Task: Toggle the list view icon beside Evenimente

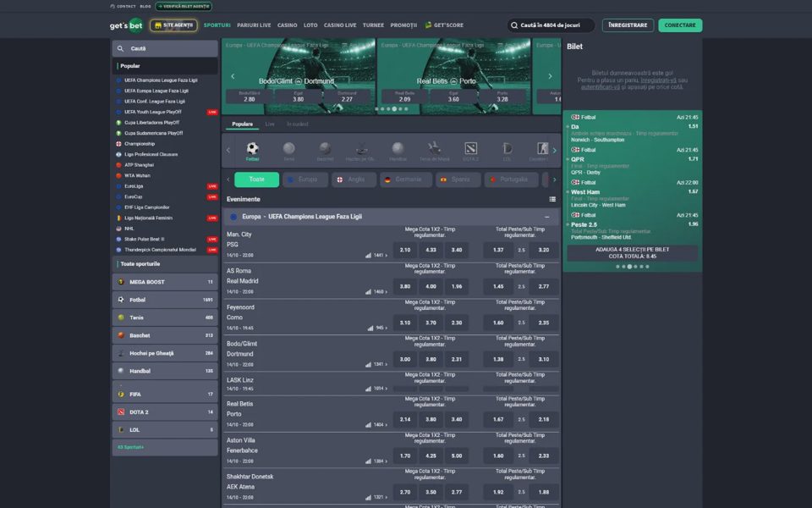Action: [552, 199]
